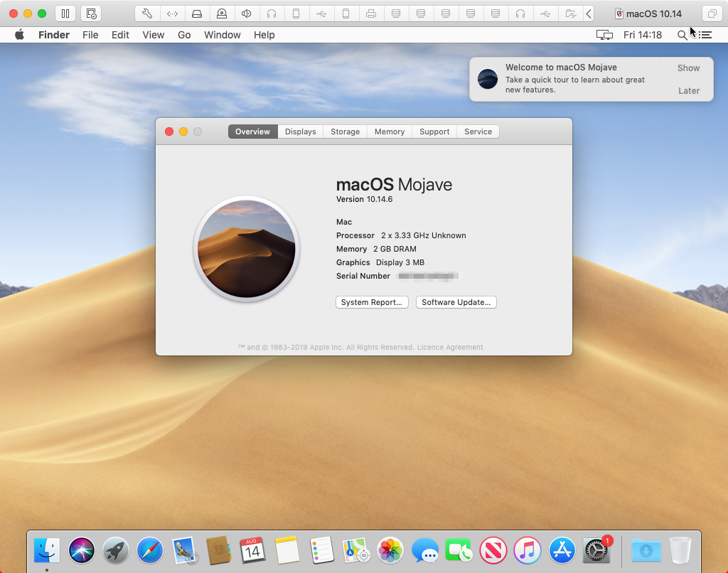
Task: Open Spotlight search in the menu bar
Action: [x=683, y=34]
